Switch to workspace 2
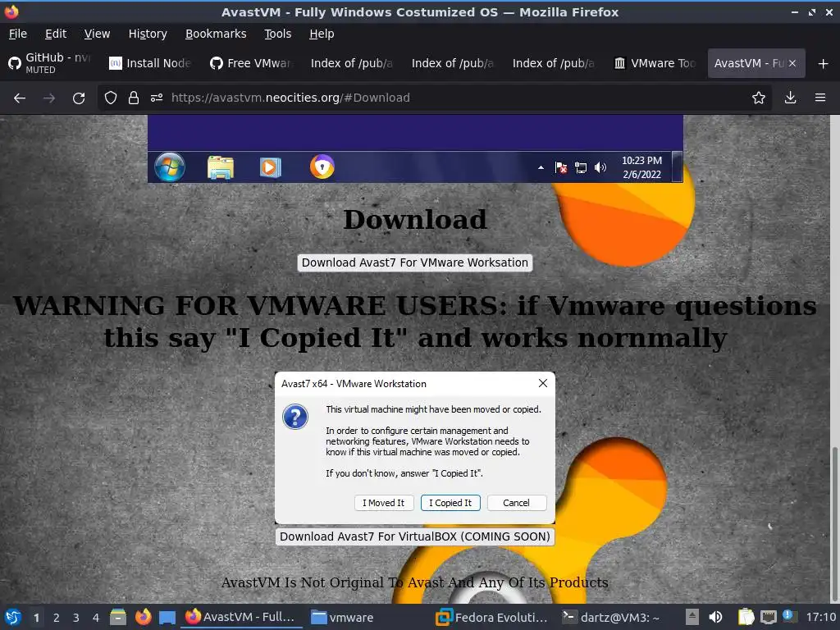Screen dimensions: 840x630 click(57, 618)
